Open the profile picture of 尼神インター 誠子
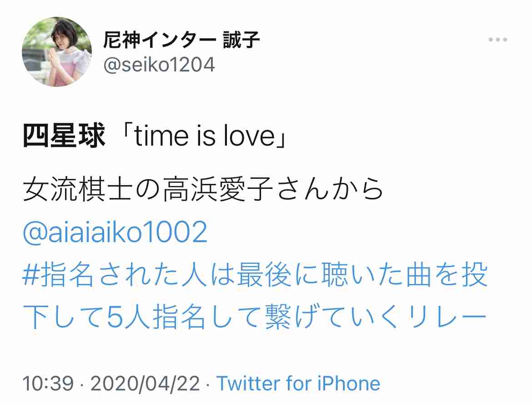The height and width of the screenshot is (405, 532). 57,51
